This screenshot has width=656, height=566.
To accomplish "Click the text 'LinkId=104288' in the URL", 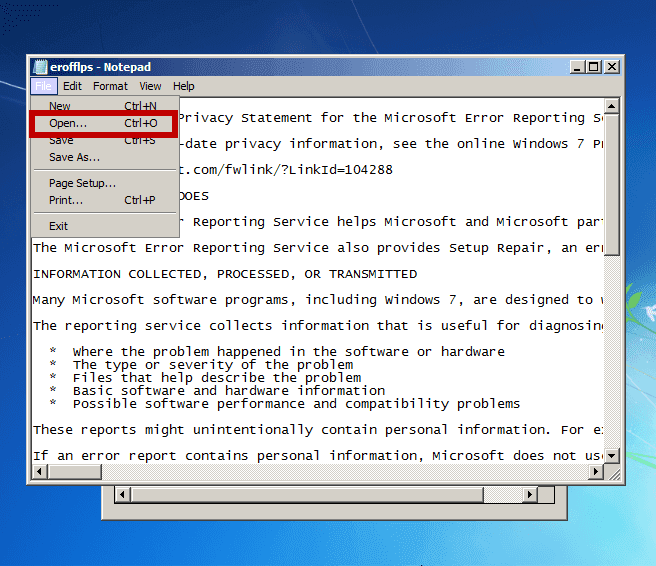I will (x=341, y=170).
